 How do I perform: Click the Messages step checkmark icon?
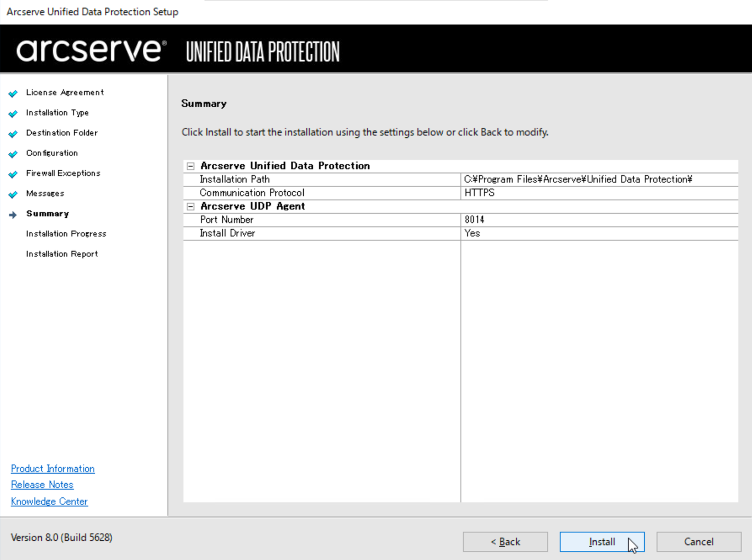click(x=13, y=194)
